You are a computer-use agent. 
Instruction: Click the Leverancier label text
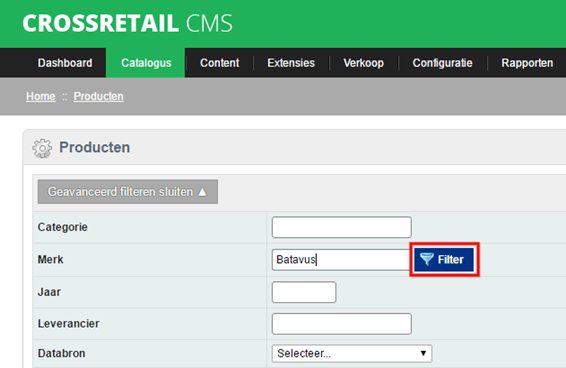68,324
